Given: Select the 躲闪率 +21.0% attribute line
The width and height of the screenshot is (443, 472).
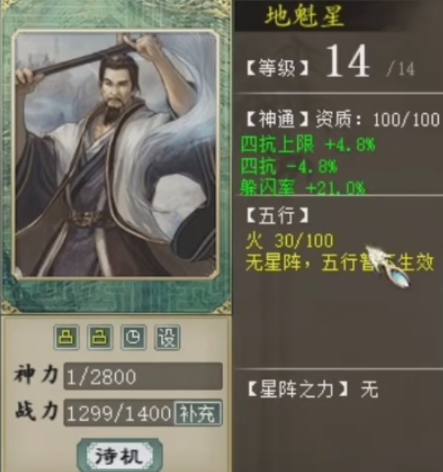Looking at the screenshot, I should (x=303, y=188).
